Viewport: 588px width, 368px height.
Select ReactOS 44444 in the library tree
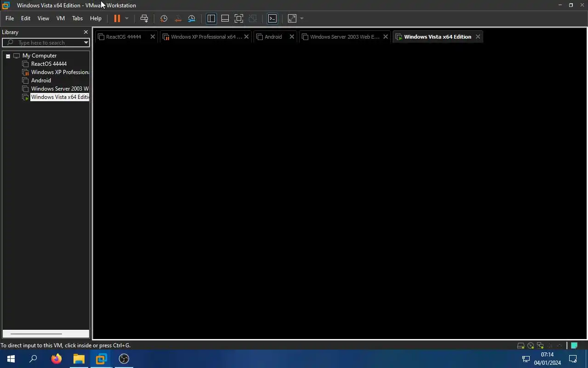pos(49,64)
